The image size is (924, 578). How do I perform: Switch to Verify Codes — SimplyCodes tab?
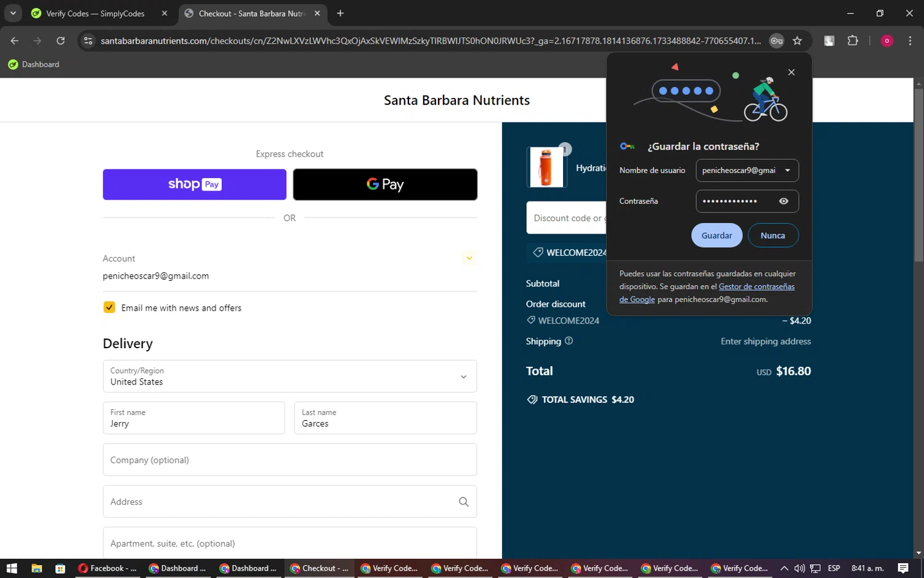(95, 14)
